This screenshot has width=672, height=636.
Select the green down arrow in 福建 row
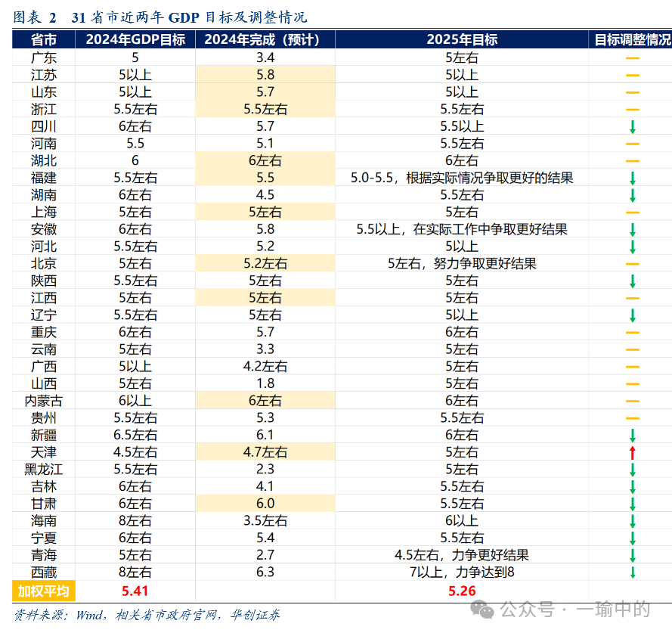(633, 178)
